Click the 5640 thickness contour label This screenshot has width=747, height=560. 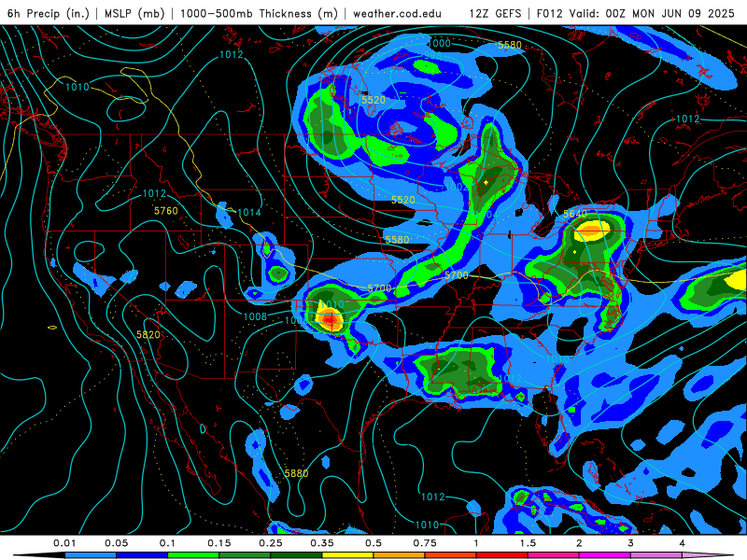575,214
